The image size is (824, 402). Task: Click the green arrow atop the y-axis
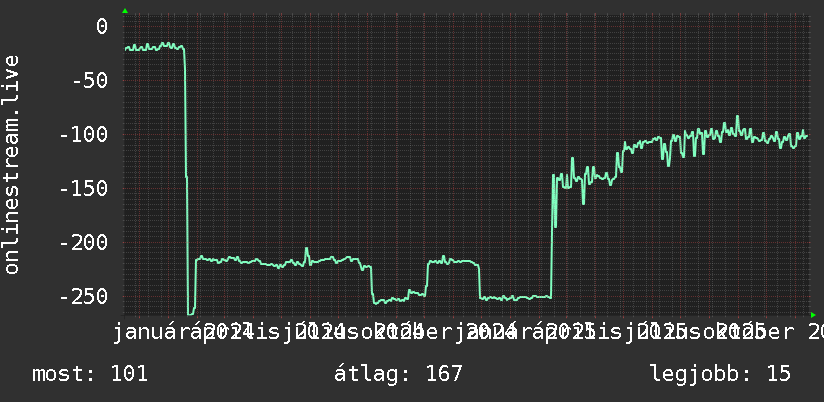point(125,11)
